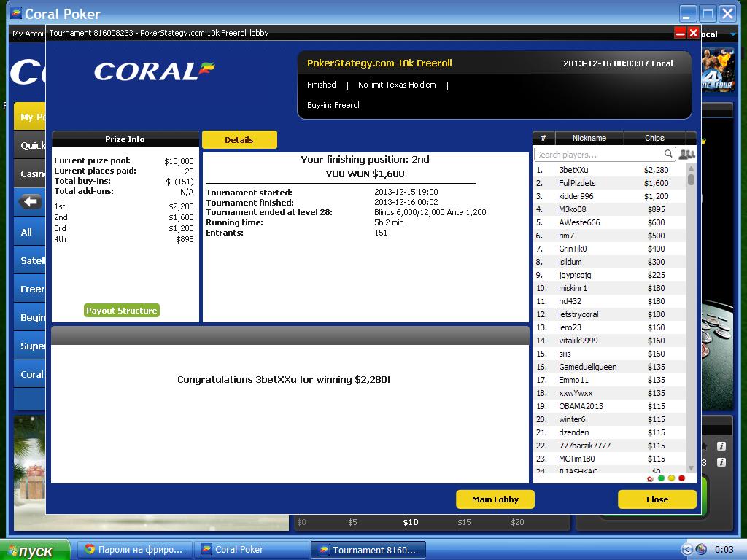This screenshot has width=747, height=560.
Task: Click the 'PokerStategy.com 10k Freeroll' yellow title
Action: click(x=379, y=63)
